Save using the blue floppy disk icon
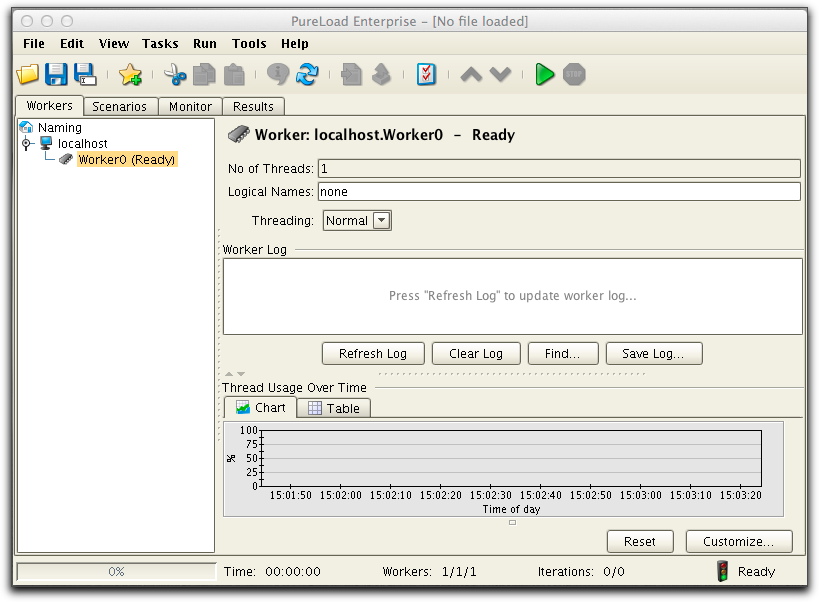819x602 pixels. pyautogui.click(x=56, y=74)
